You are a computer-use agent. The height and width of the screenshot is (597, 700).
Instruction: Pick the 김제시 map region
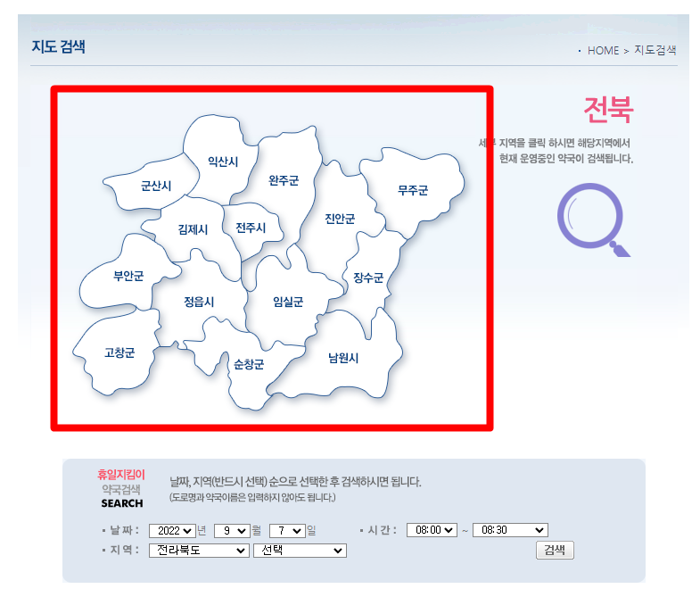coord(193,229)
